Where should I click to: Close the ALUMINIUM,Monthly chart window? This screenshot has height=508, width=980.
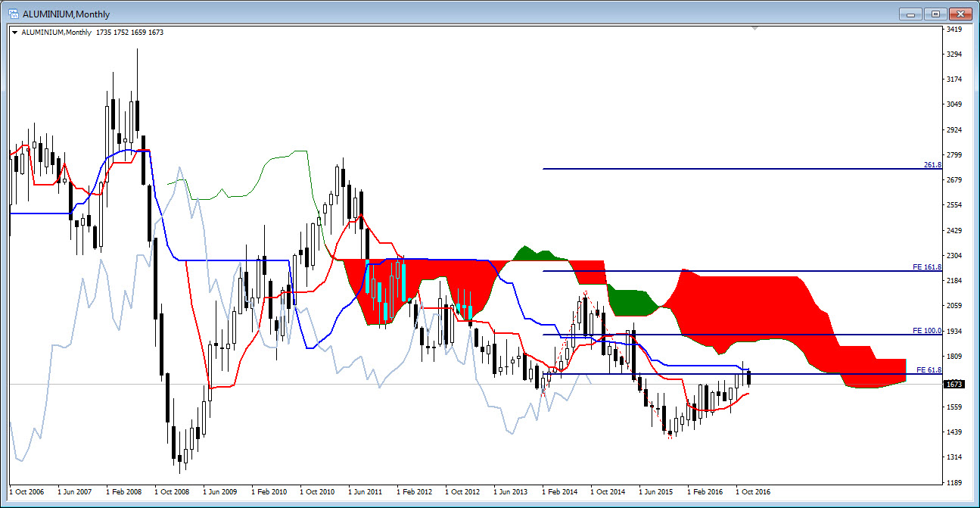click(x=960, y=14)
